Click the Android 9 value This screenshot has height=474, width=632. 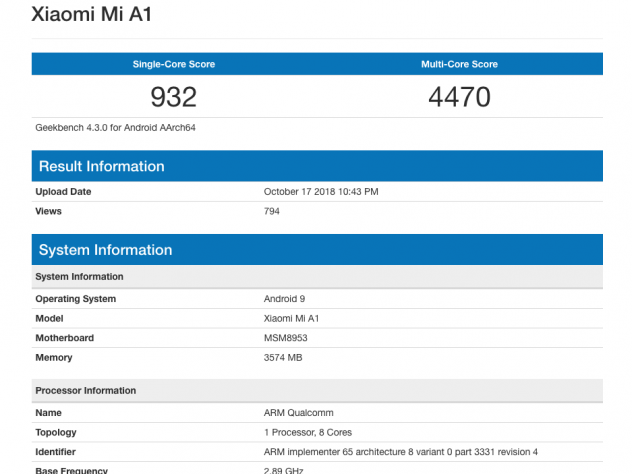pyautogui.click(x=285, y=299)
